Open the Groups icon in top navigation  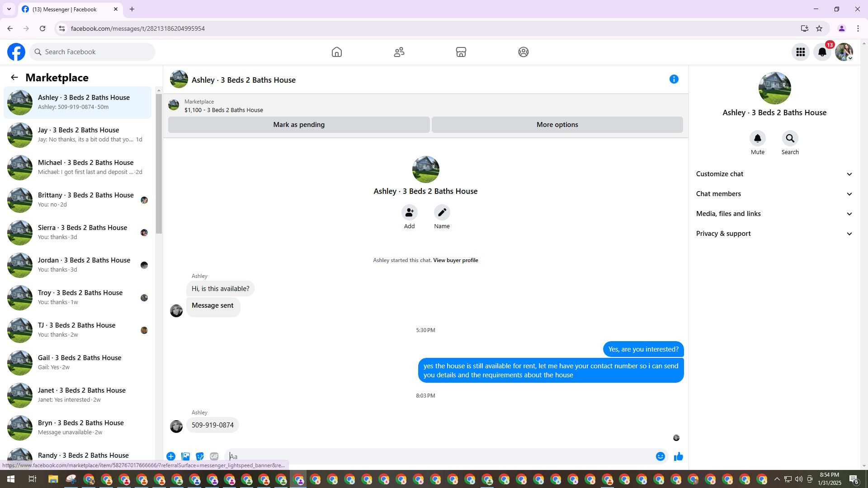pyautogui.click(x=524, y=52)
